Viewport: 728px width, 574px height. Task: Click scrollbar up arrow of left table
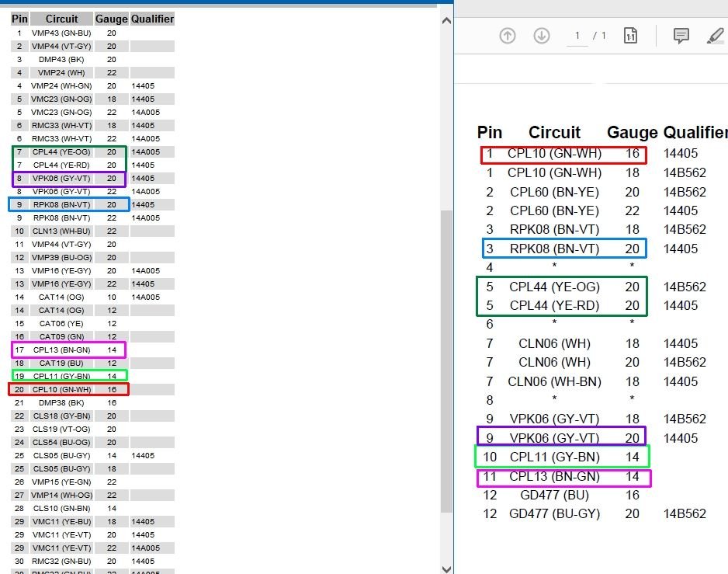446,21
